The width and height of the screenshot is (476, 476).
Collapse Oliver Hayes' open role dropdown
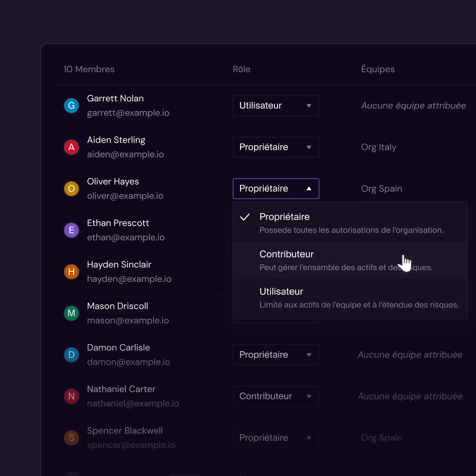point(276,188)
